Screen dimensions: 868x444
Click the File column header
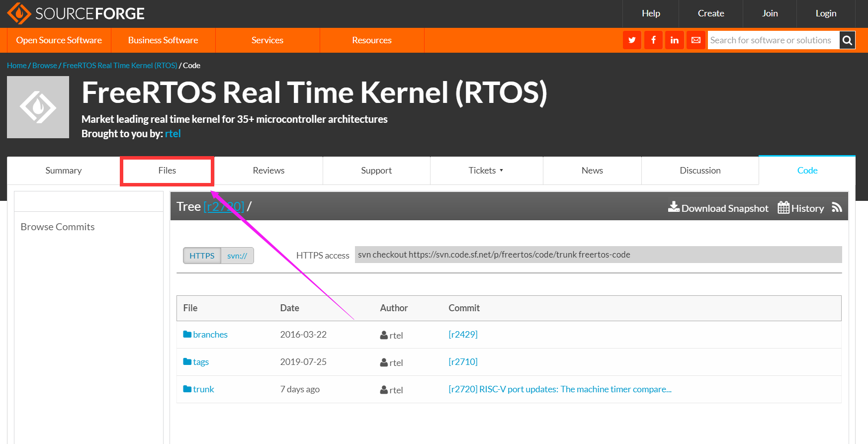(190, 308)
